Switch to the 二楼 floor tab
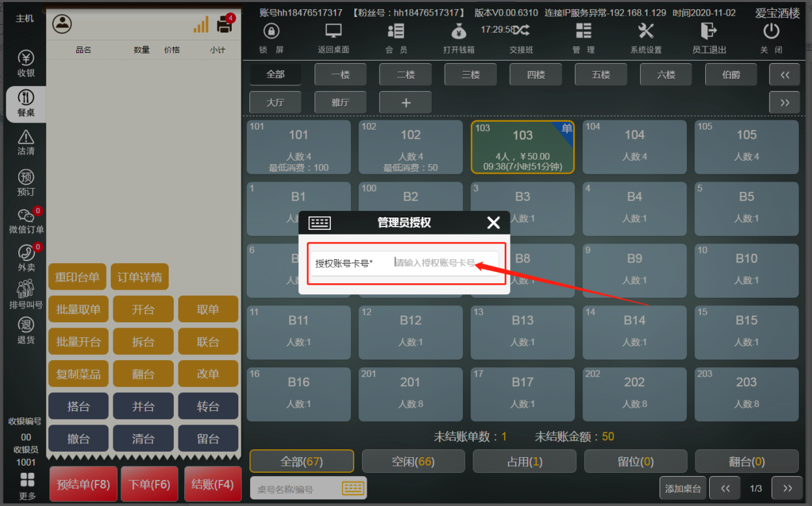Viewport: 812px width, 506px height. tap(406, 75)
